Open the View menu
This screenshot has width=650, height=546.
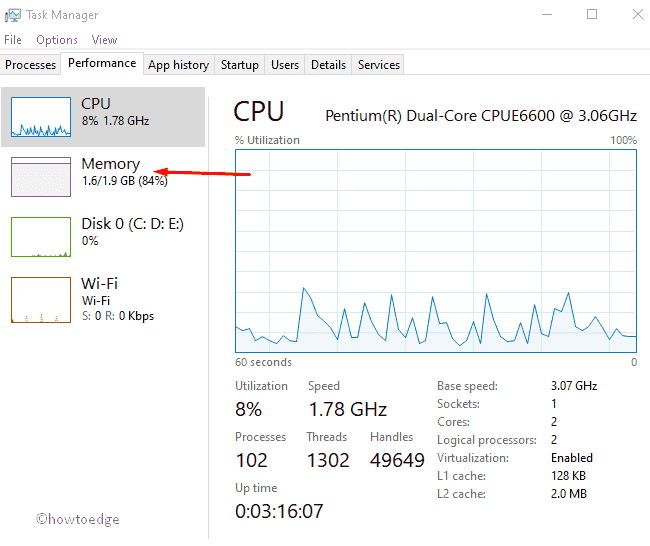(105, 40)
